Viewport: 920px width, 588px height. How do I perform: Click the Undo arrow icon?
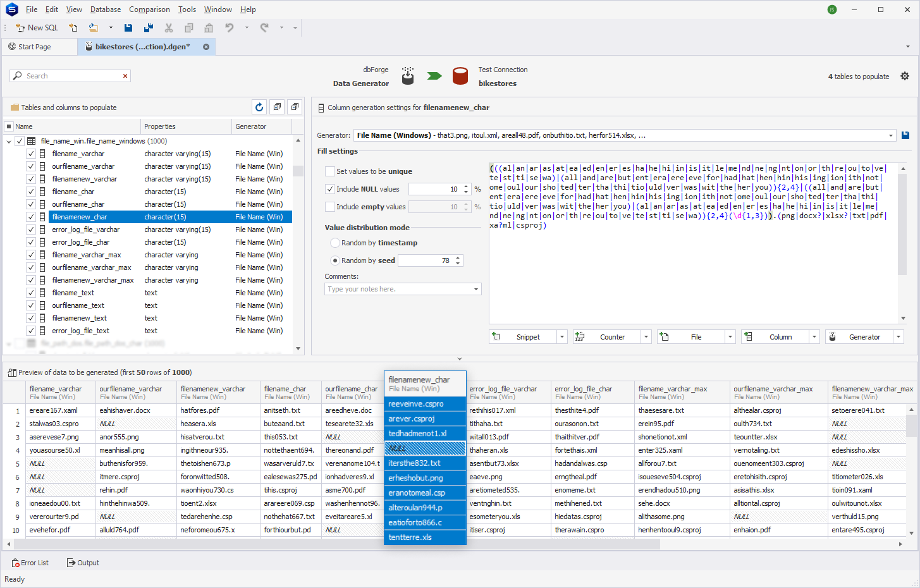pyautogui.click(x=230, y=28)
